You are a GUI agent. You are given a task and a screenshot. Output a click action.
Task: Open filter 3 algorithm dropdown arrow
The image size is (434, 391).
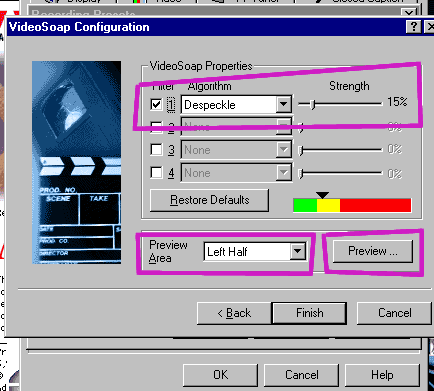[283, 150]
